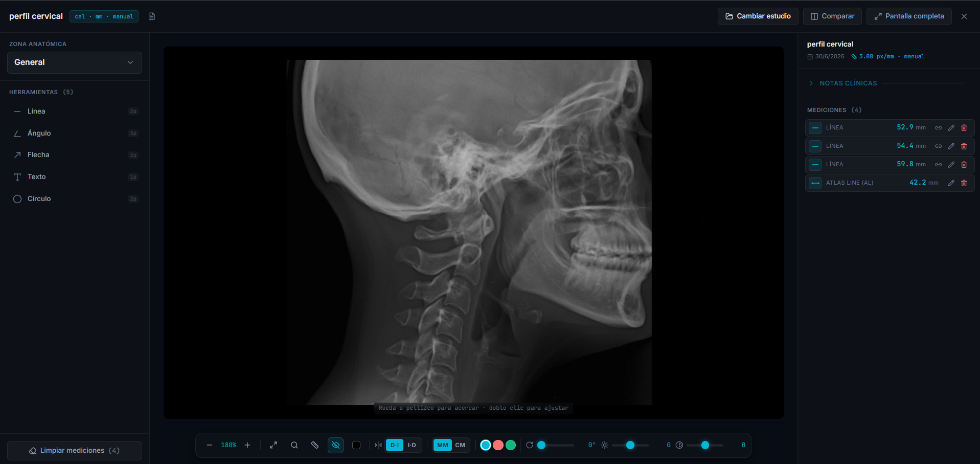This screenshot has height=464, width=980.
Task: Edit the Atlas Line (AL) measurement
Action: click(x=951, y=183)
